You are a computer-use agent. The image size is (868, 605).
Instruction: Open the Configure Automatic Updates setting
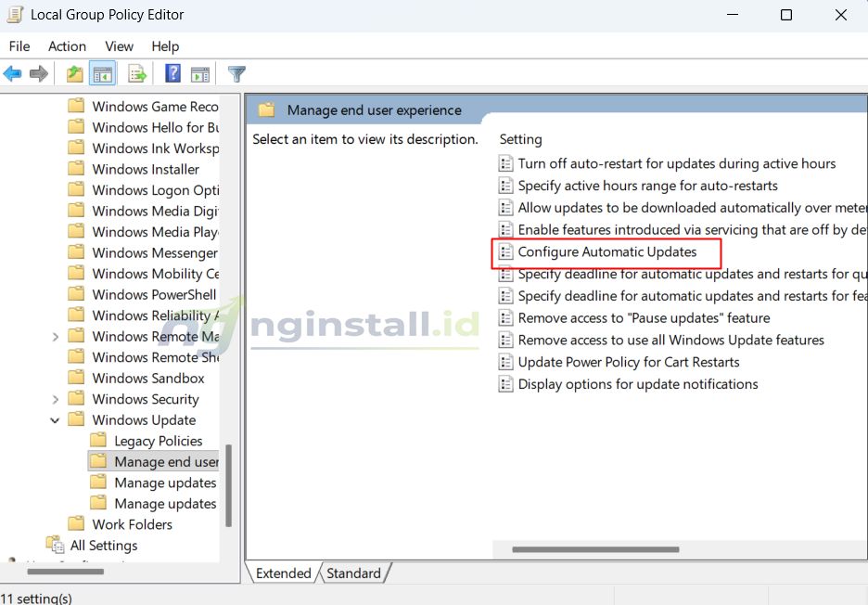610,251
